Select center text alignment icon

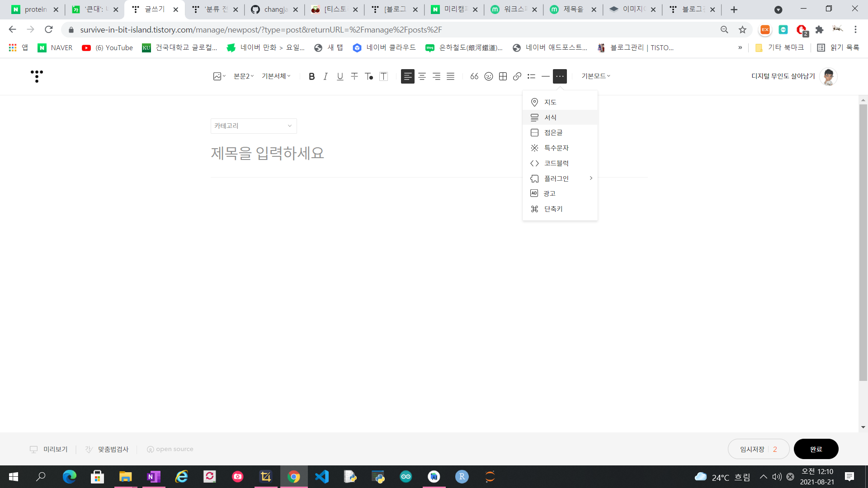(422, 76)
